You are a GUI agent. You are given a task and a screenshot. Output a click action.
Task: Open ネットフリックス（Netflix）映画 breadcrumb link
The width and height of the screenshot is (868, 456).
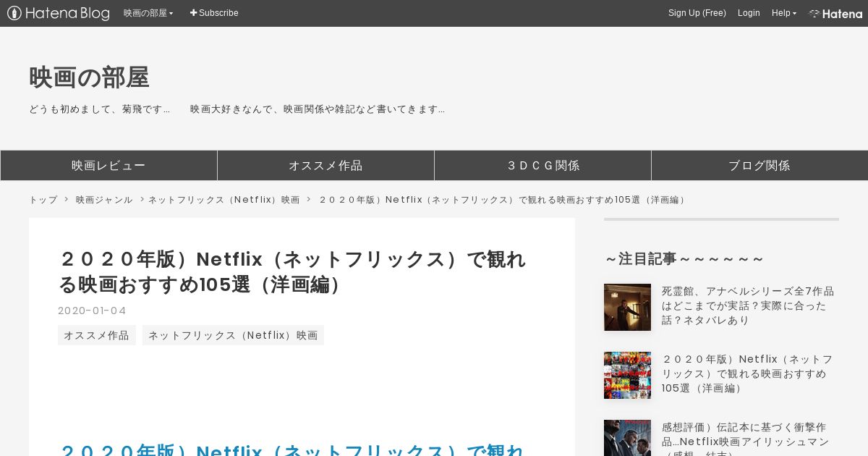(224, 200)
